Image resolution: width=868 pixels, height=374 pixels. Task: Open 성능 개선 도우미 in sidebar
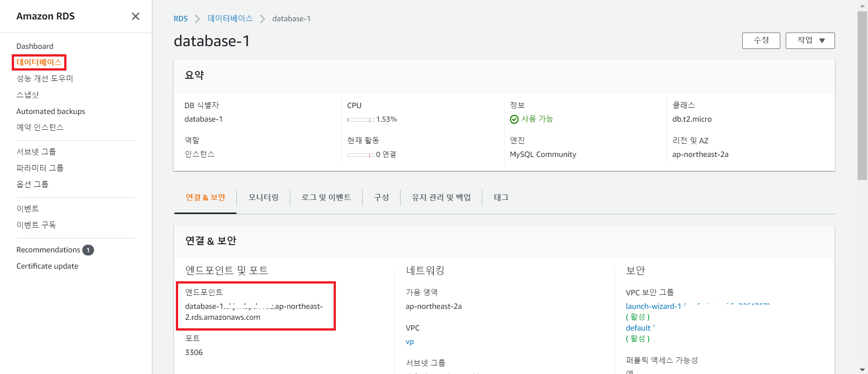(x=45, y=79)
